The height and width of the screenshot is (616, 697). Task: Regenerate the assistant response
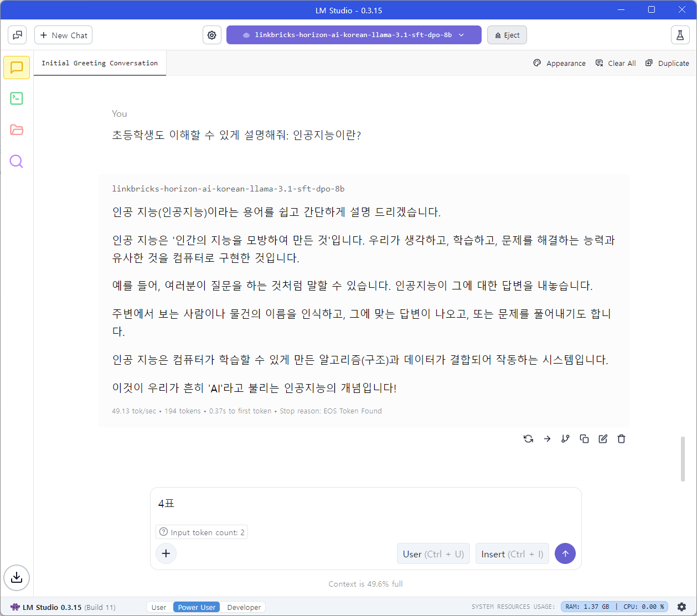(x=528, y=439)
